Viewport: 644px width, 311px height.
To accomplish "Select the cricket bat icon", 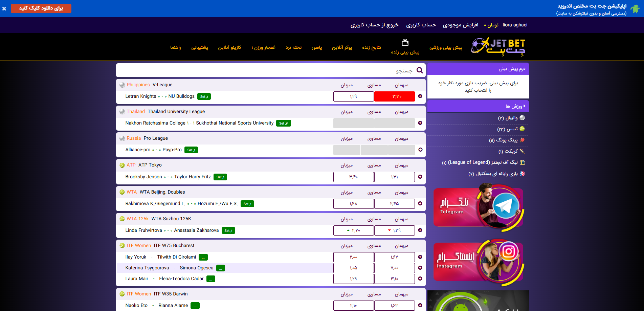I will (522, 151).
